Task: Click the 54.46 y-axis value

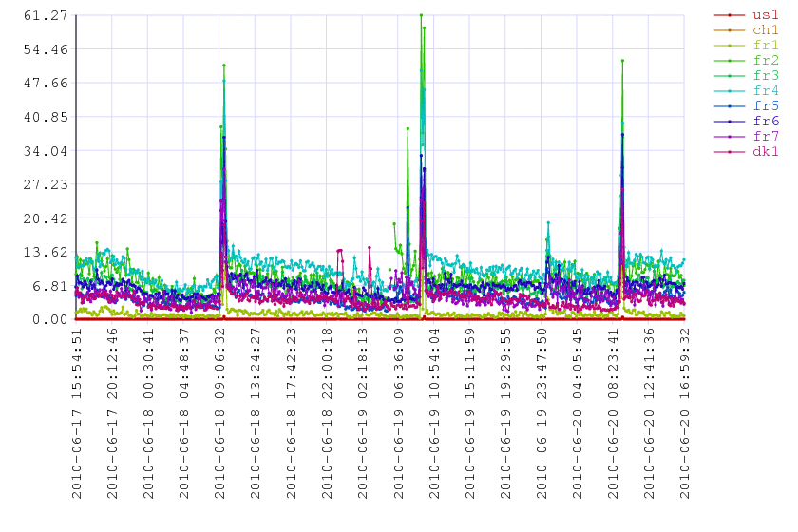Action: pyautogui.click(x=46, y=49)
